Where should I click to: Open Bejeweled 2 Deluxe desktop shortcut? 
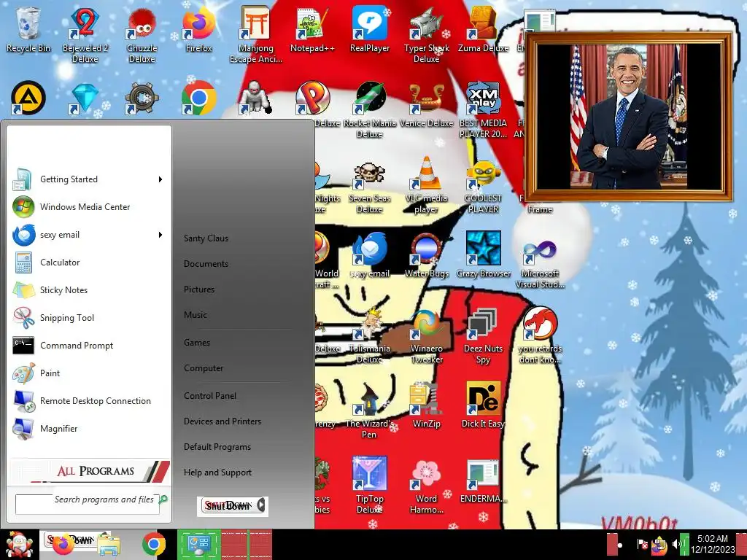(x=85, y=35)
